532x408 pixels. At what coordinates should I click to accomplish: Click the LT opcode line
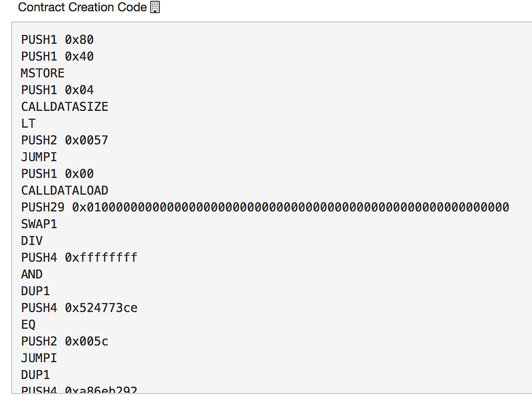pyautogui.click(x=29, y=123)
